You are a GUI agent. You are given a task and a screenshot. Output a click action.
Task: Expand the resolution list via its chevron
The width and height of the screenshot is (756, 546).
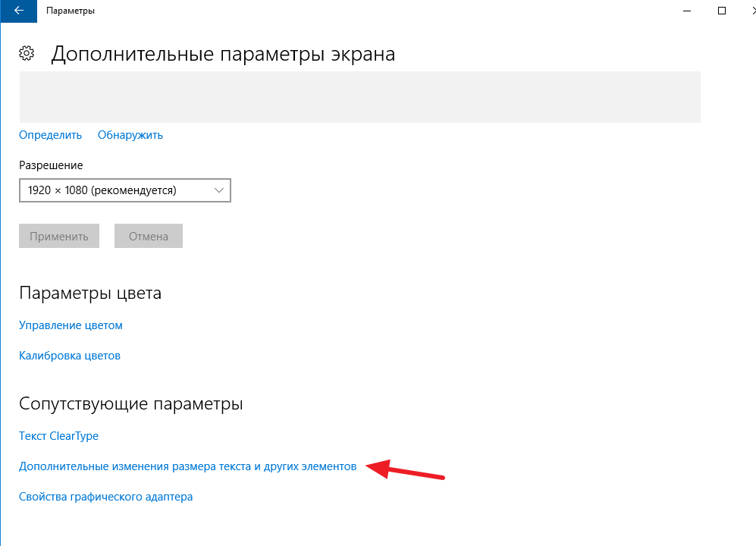(219, 190)
